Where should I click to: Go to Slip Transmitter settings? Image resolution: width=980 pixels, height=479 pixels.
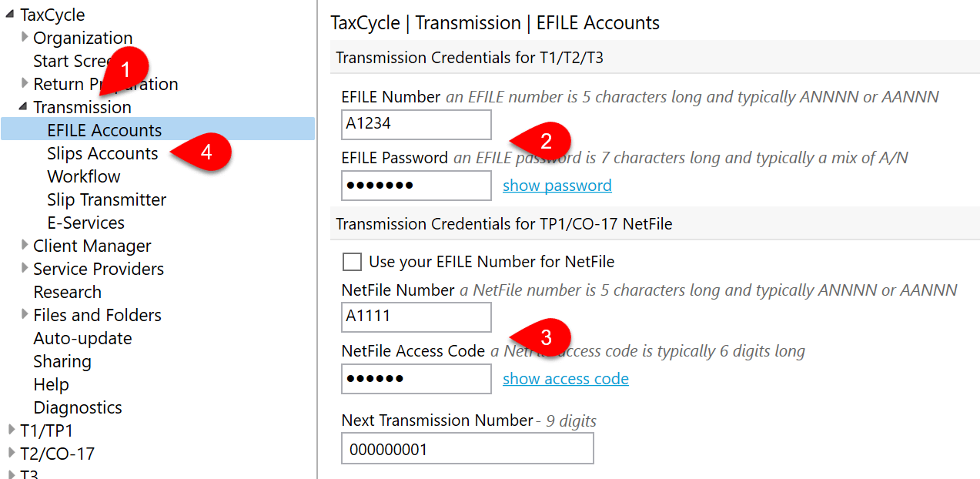(x=106, y=199)
